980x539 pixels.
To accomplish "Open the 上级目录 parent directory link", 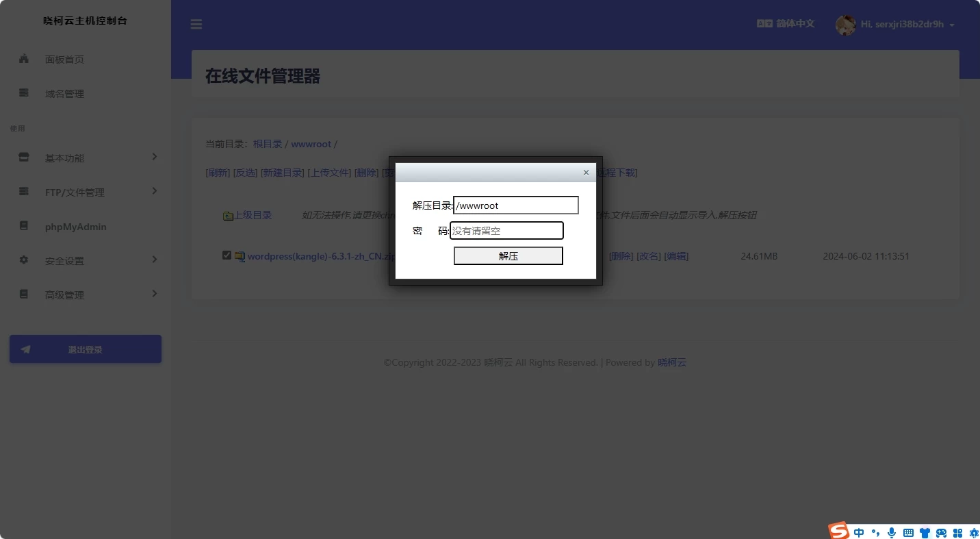I will [253, 215].
